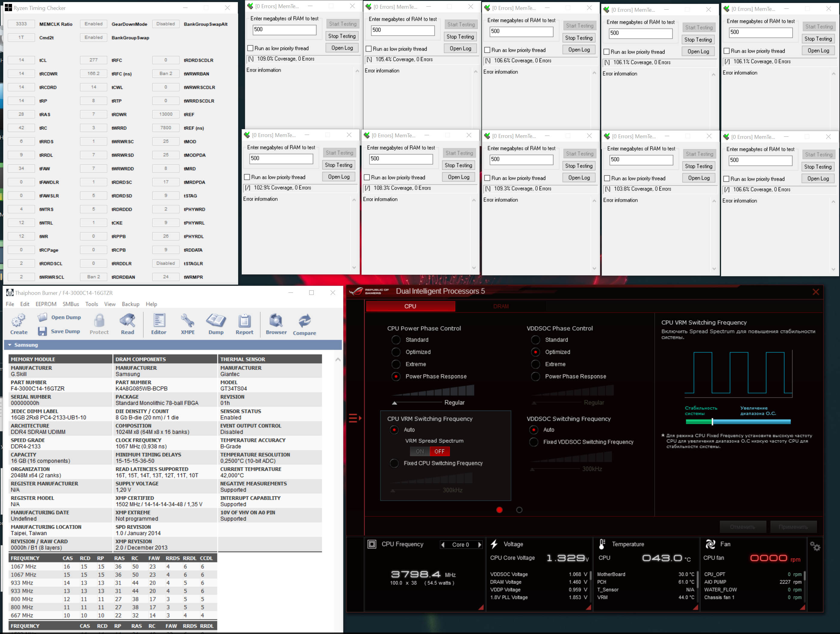Screen dimensions: 840x634
Task: Collapse the Samsung section header
Action: [10, 345]
